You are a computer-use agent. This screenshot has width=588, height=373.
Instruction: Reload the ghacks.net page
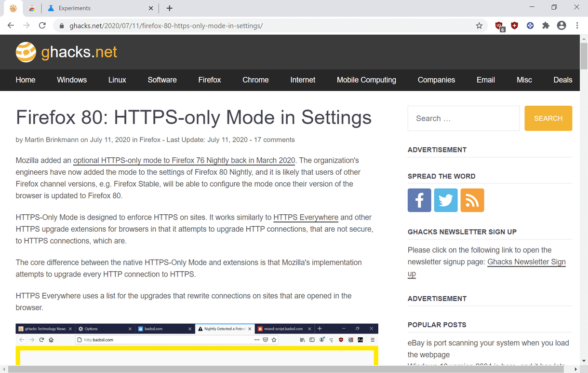pyautogui.click(x=42, y=26)
